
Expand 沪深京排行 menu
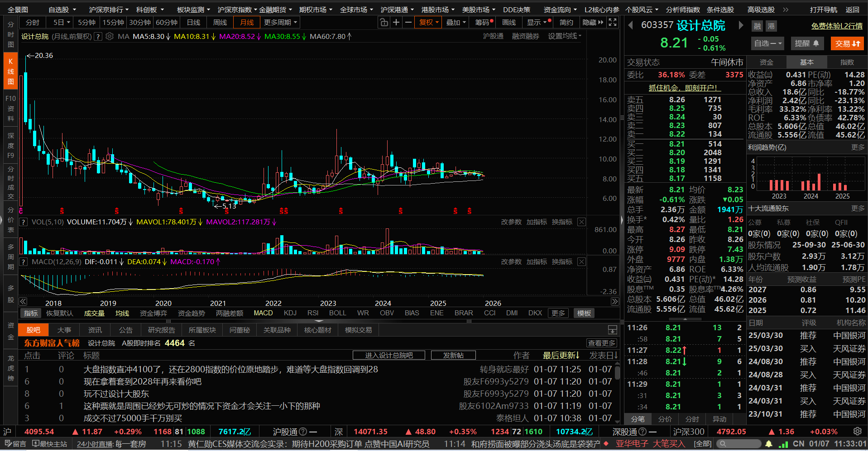tap(109, 9)
